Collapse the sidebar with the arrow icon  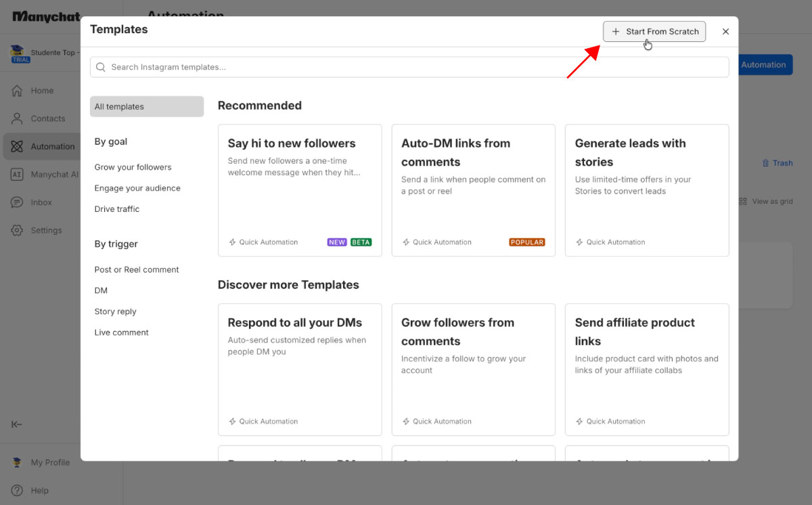[x=17, y=424]
